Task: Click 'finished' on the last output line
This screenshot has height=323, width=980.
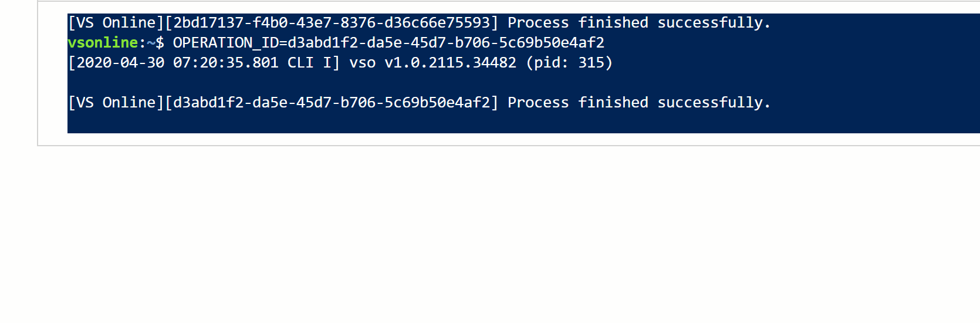Action: click(x=613, y=103)
